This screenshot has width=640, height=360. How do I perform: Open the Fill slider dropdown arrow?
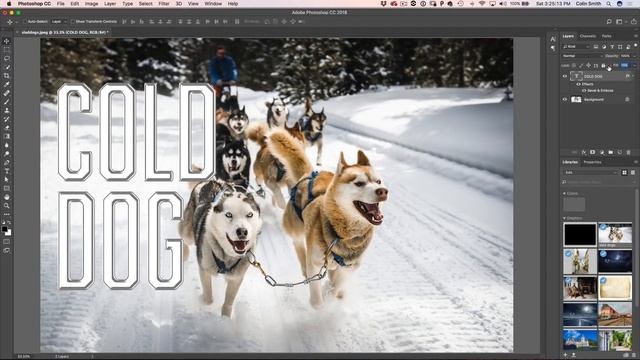click(x=634, y=65)
